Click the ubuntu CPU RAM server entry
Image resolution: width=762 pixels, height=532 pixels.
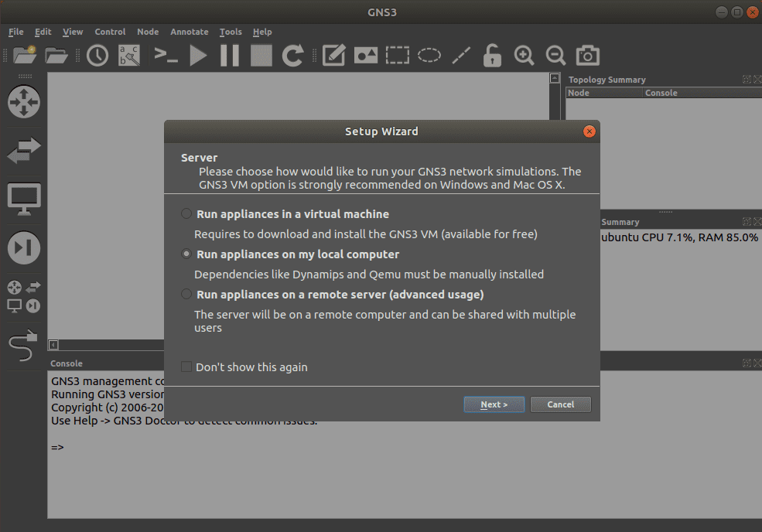pos(679,237)
